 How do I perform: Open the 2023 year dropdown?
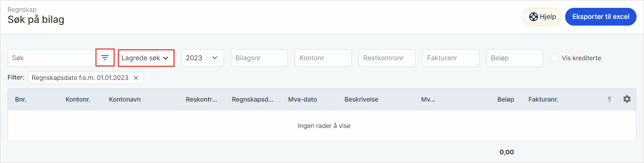[202, 58]
